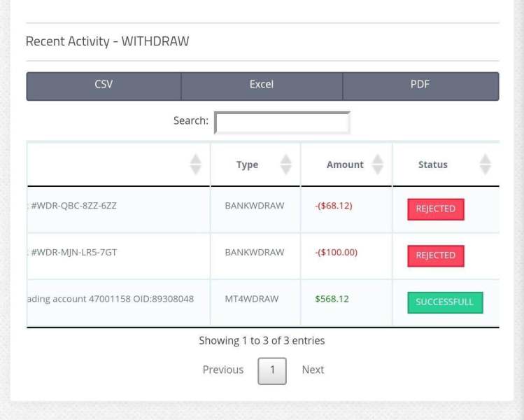
Task: Click the $568.12 amount cell
Action: [332, 299]
